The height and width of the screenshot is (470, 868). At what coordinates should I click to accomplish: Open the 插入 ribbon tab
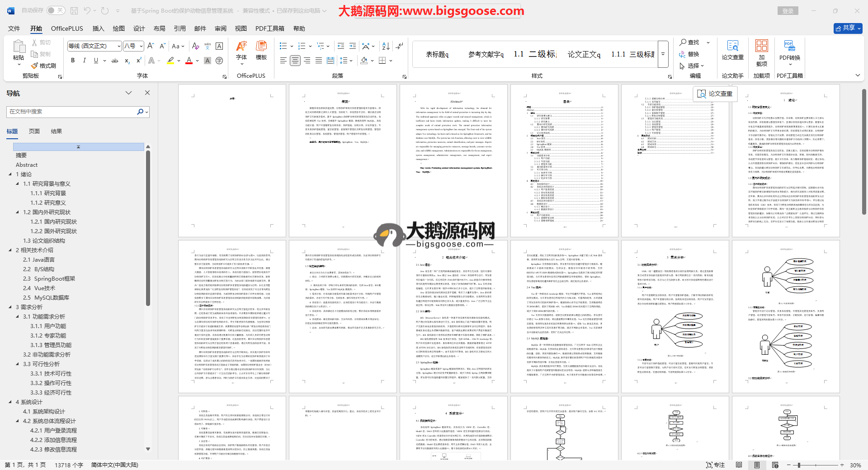(x=98, y=28)
